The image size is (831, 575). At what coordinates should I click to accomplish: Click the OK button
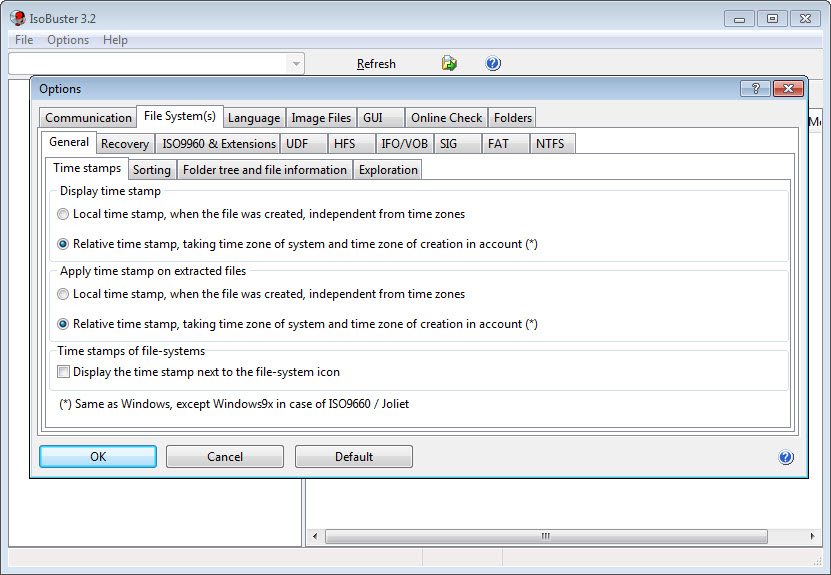tap(98, 456)
